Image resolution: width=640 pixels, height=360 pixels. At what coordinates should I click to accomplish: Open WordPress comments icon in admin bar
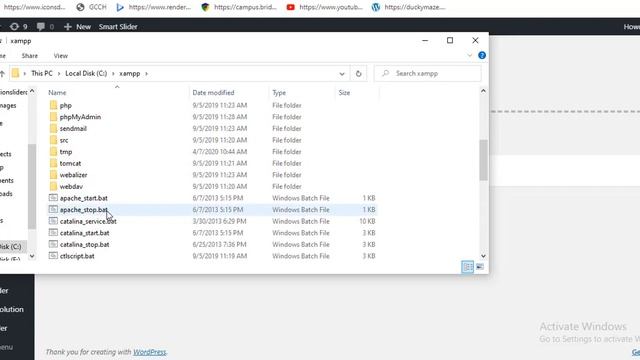40,27
